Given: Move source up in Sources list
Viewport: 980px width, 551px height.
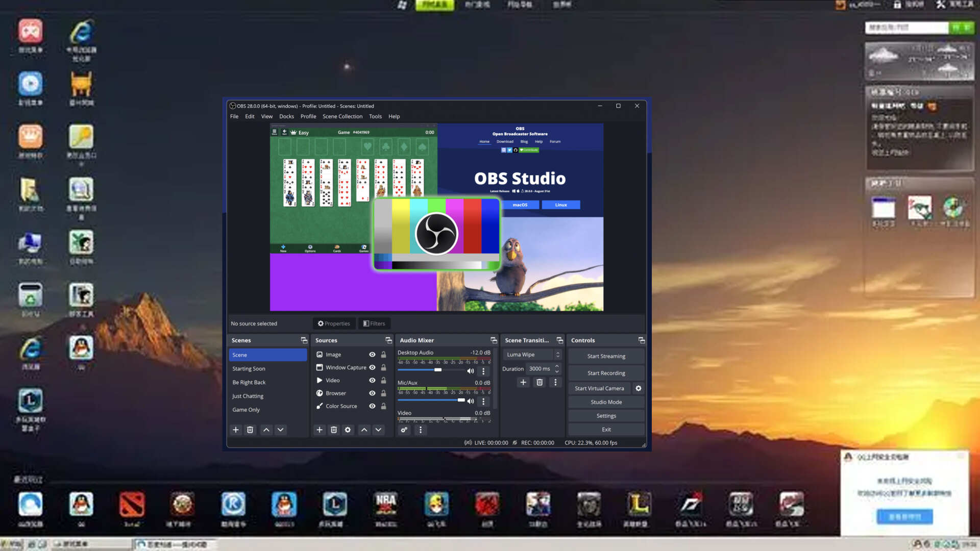Looking at the screenshot, I should (x=364, y=430).
